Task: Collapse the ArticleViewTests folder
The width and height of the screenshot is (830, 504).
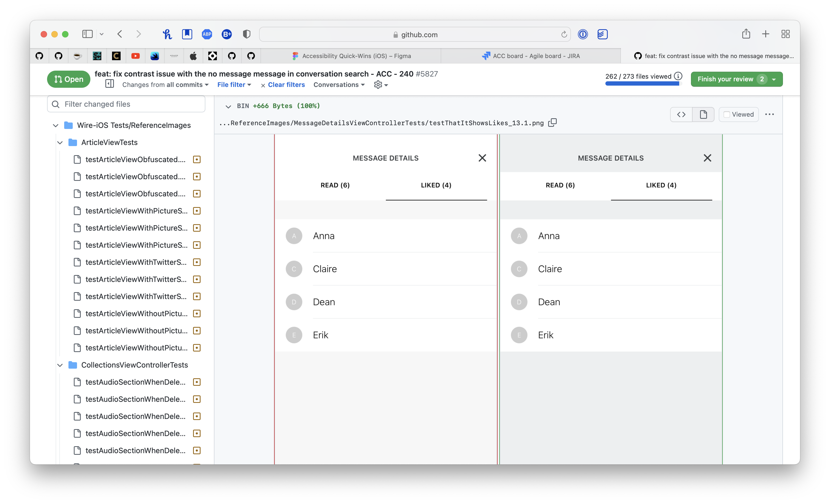Action: point(60,143)
